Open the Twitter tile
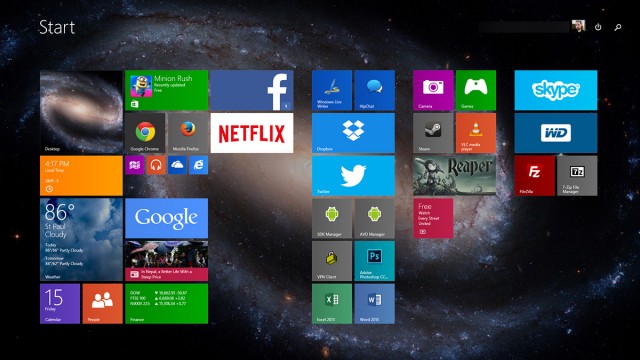Viewport: 640px width, 360px height. click(353, 176)
